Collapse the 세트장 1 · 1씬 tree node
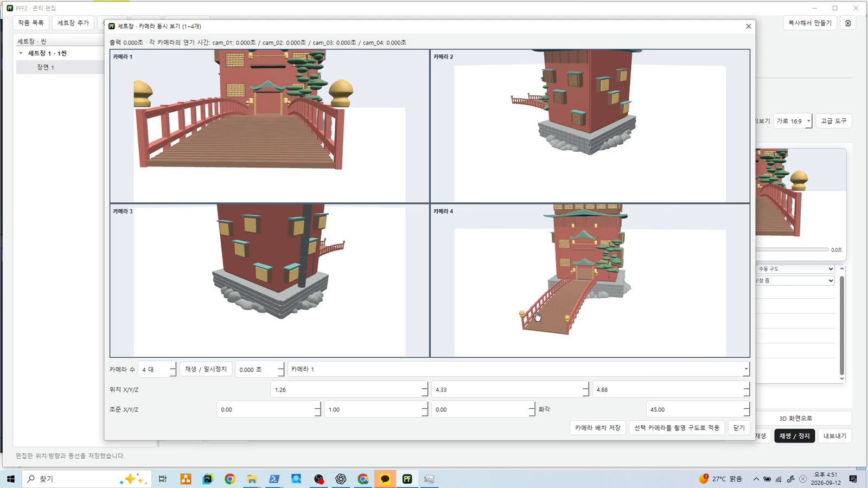 point(21,53)
